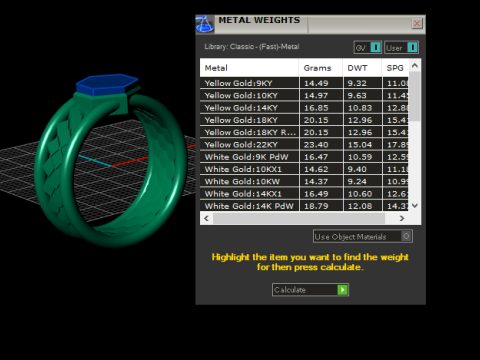Viewport: 480px width, 360px height.
Task: Click the vertical scrollbar up arrow
Action: click(x=415, y=65)
